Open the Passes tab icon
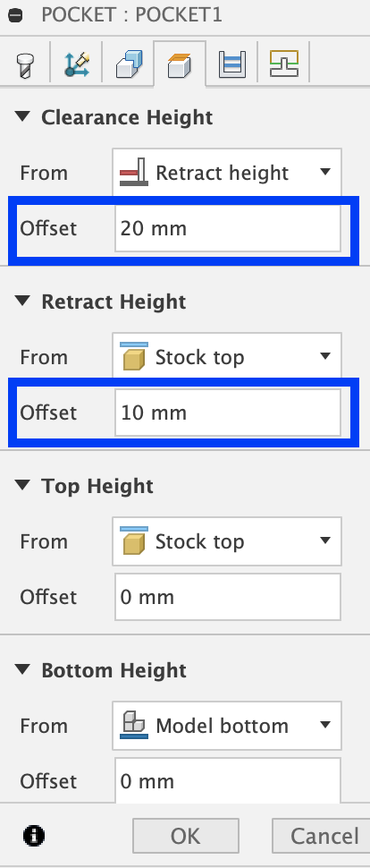The height and width of the screenshot is (868, 370). (x=231, y=64)
